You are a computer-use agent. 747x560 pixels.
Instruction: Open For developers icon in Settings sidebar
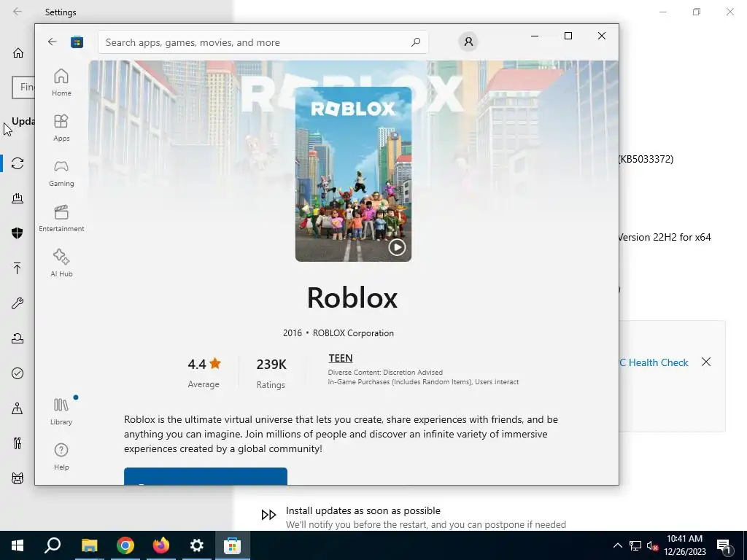(x=18, y=443)
